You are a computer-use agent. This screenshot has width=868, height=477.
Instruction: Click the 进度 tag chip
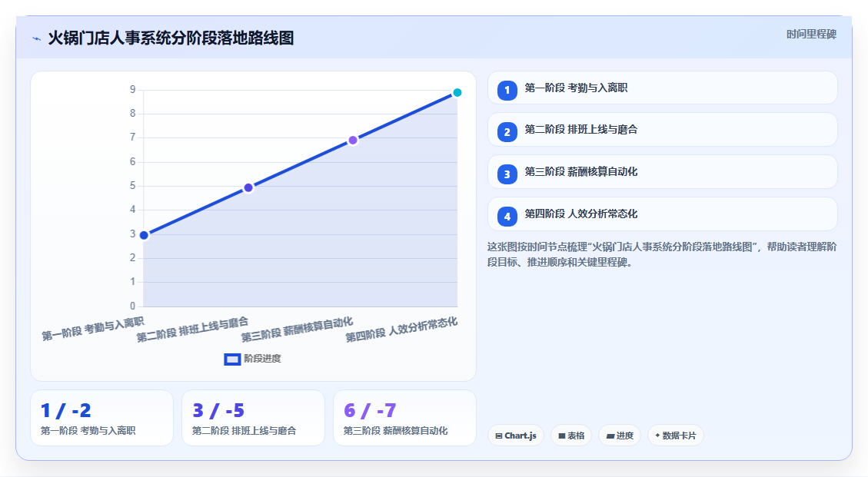pyautogui.click(x=620, y=436)
